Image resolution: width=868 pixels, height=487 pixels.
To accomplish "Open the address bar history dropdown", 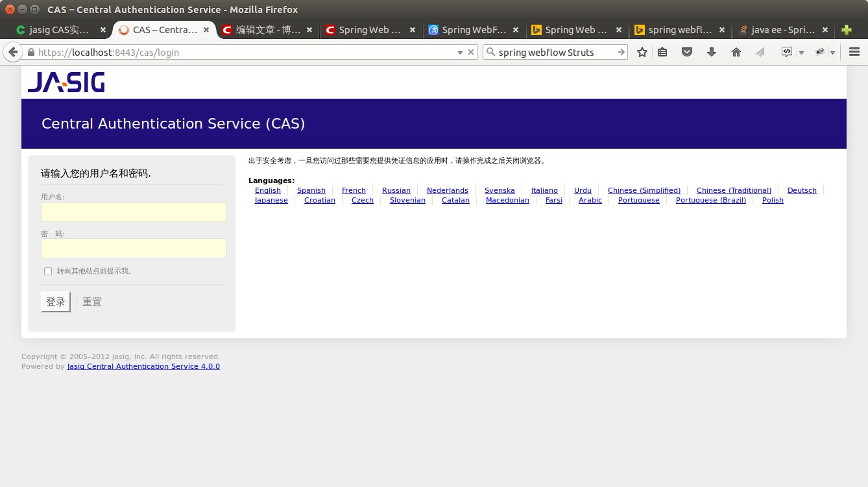I will pyautogui.click(x=461, y=52).
